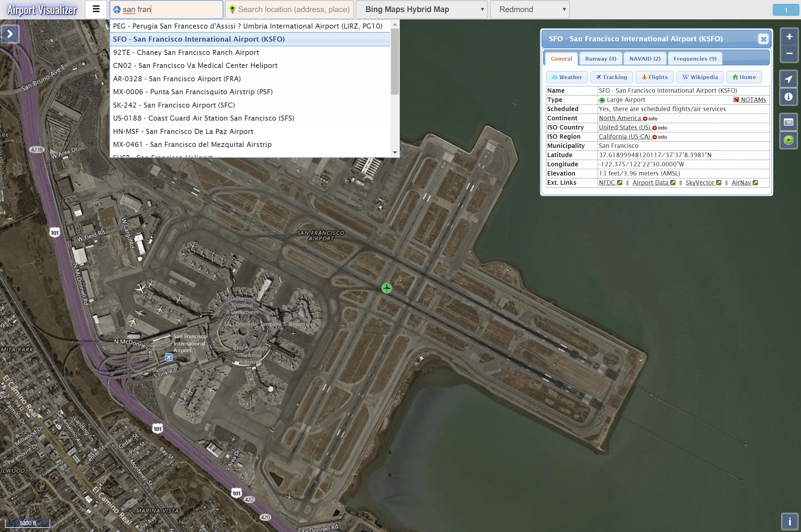
Task: Expand the left sidebar arrow
Action: 10,34
